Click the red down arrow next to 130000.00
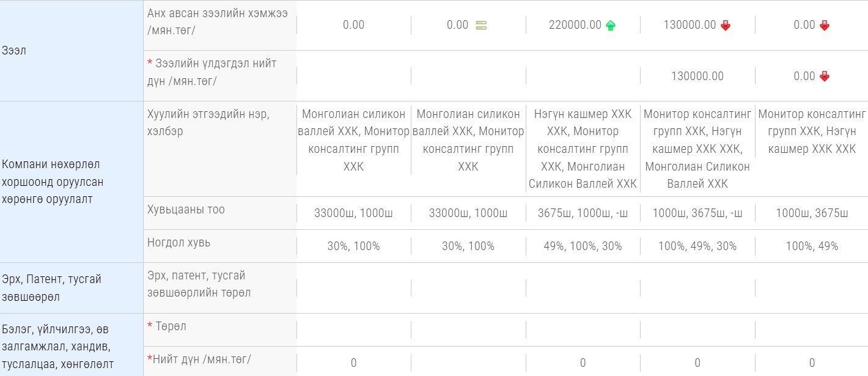Viewport: 868px width, 376px height. tap(726, 25)
